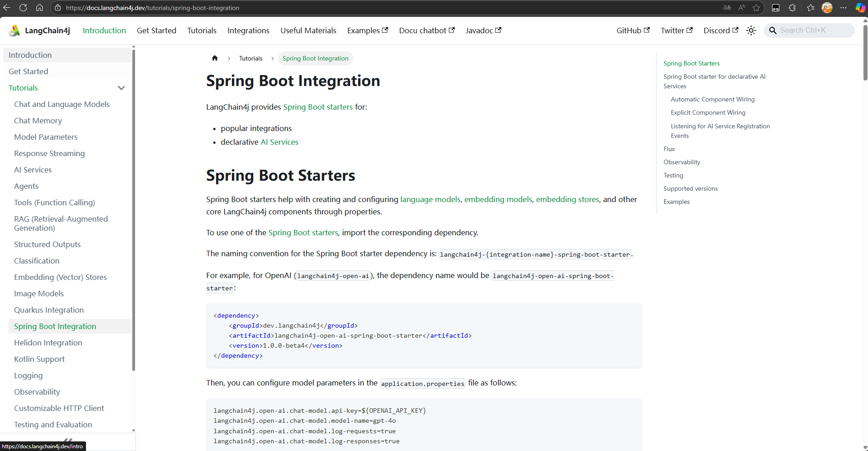
Task: Click the sidebar scroll down arrow
Action: click(134, 430)
